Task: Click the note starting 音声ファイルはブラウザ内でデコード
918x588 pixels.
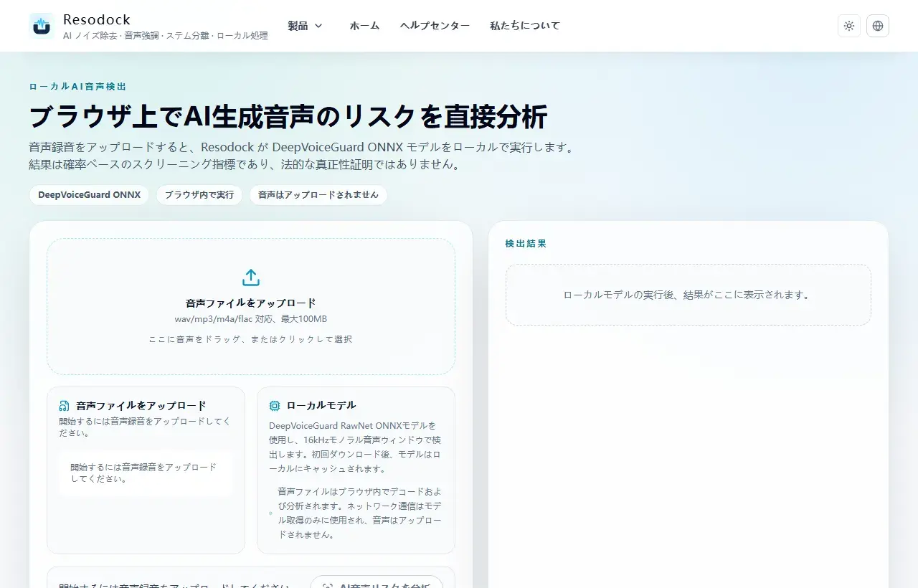Action: pyautogui.click(x=360, y=513)
